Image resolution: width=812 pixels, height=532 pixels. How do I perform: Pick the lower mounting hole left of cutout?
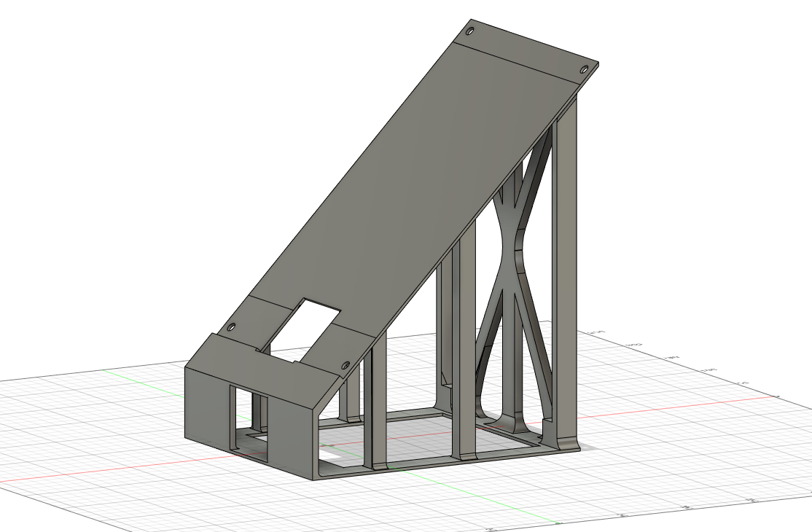pos(231,327)
